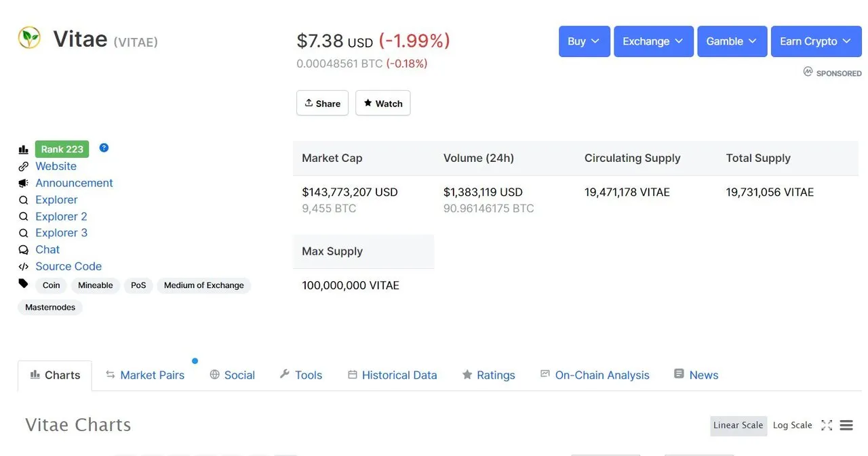Open the Explorer 2 link
This screenshot has width=868, height=456.
(61, 217)
